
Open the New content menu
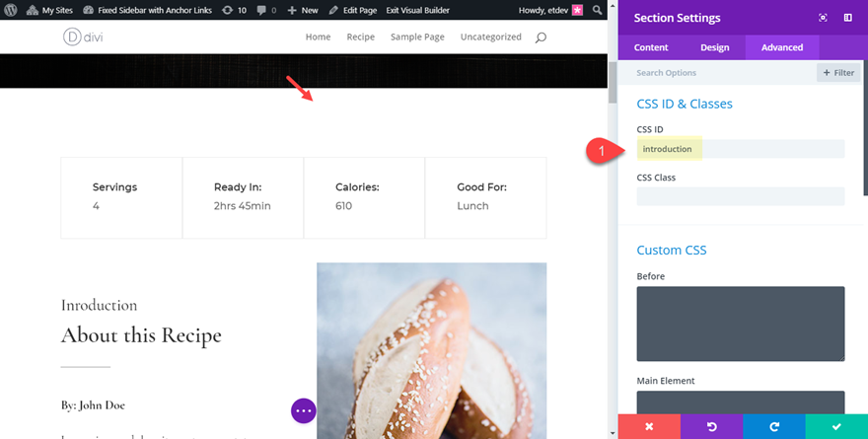pos(303,10)
